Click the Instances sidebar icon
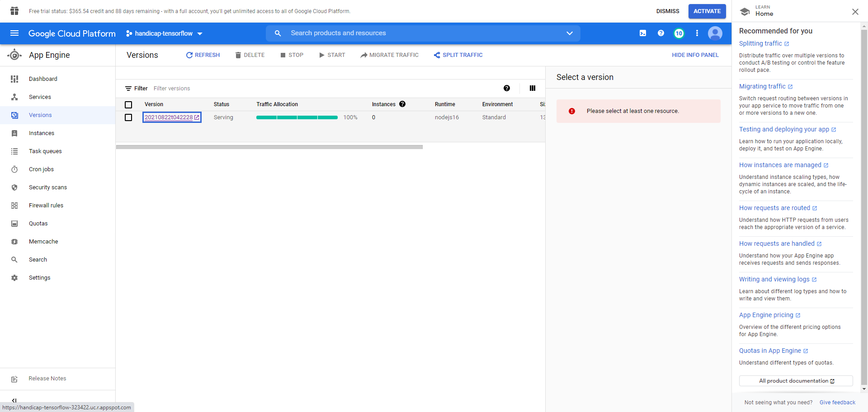Image resolution: width=868 pixels, height=412 pixels. 14,133
